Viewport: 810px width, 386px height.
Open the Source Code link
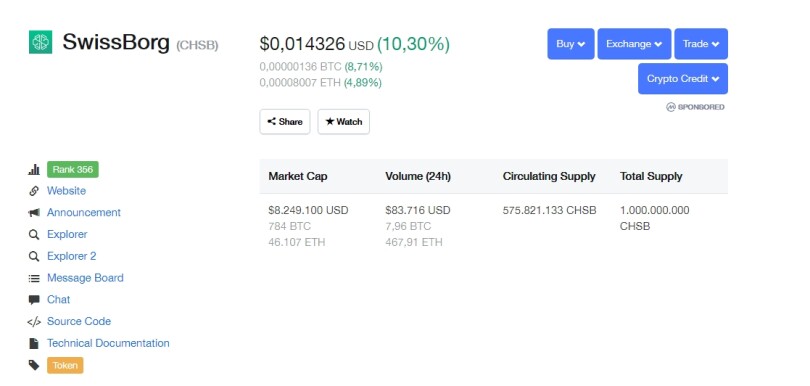[x=79, y=321]
